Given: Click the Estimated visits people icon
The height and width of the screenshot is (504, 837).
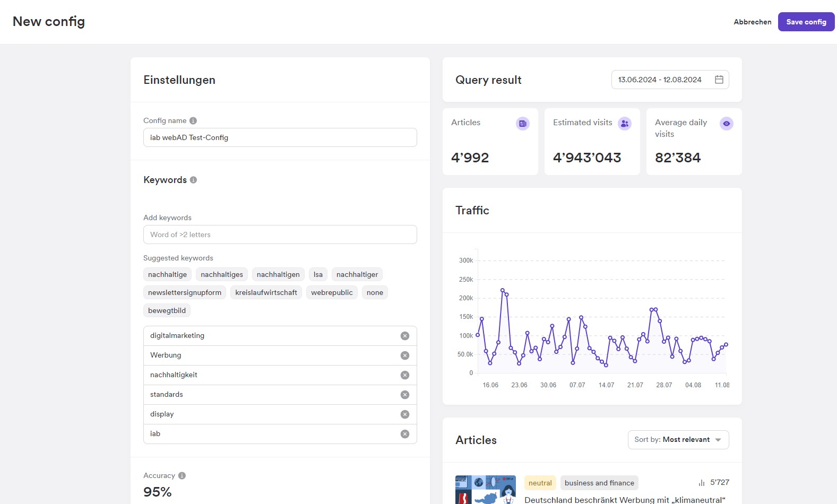Looking at the screenshot, I should 625,124.
